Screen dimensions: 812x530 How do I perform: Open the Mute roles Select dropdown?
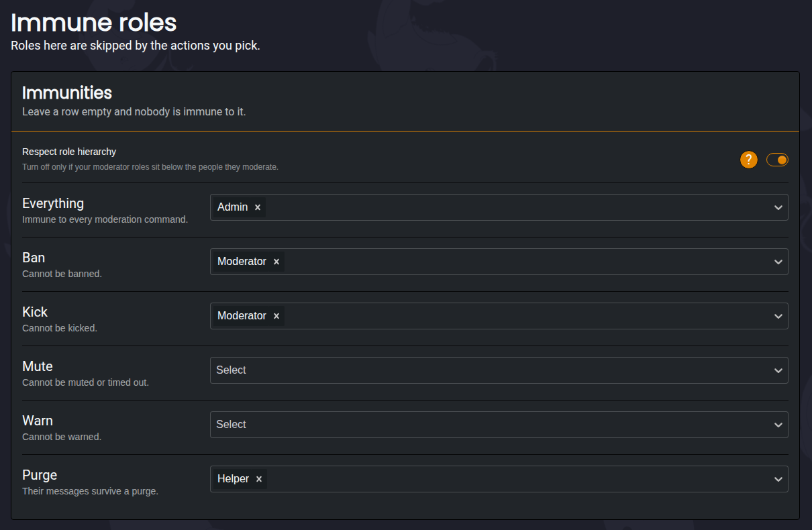(x=499, y=370)
